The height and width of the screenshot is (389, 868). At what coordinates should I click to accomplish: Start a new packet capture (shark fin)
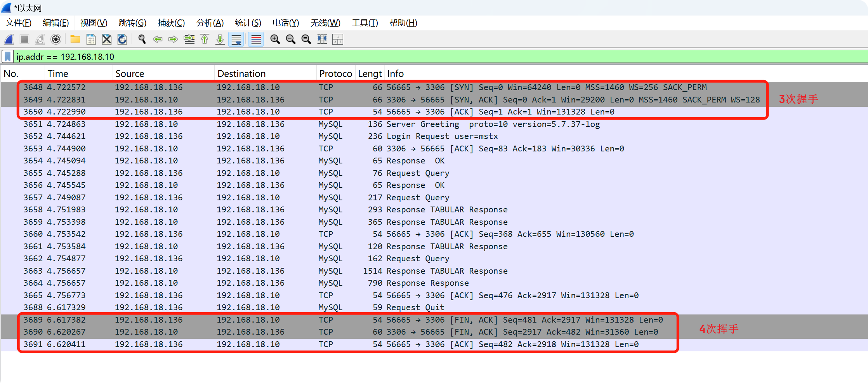point(9,39)
